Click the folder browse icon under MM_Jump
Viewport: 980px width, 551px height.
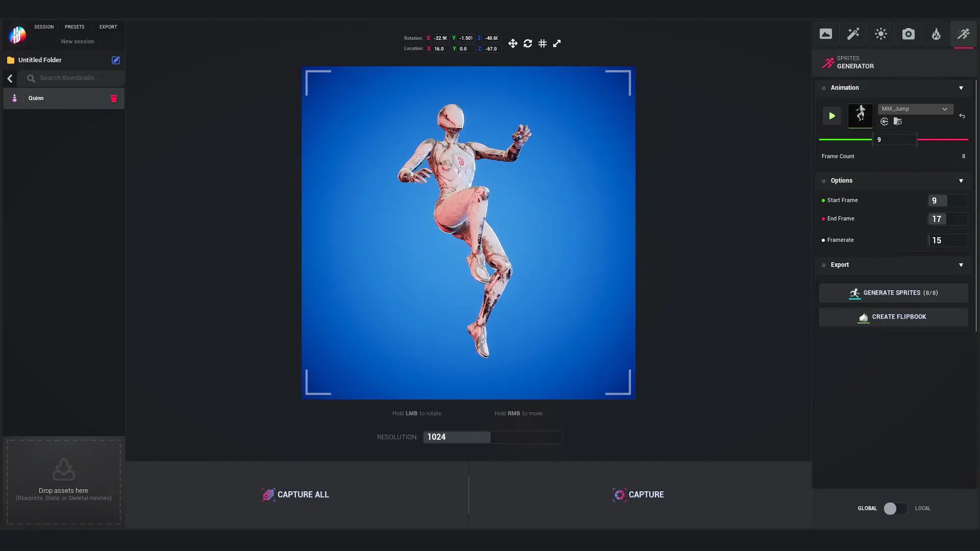coord(897,121)
